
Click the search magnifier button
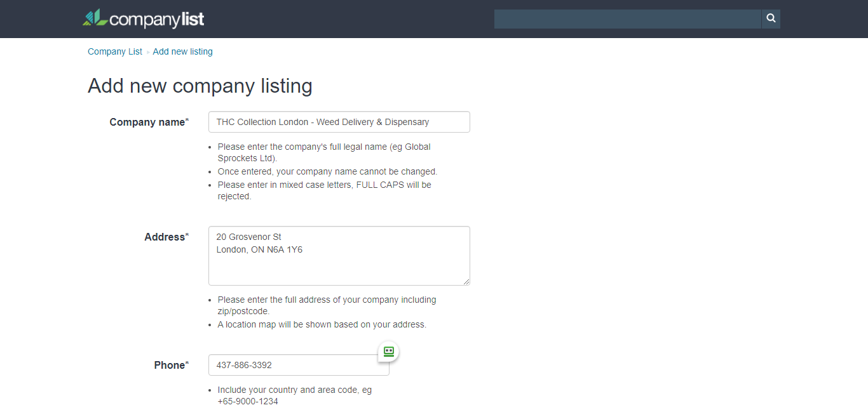tap(771, 19)
